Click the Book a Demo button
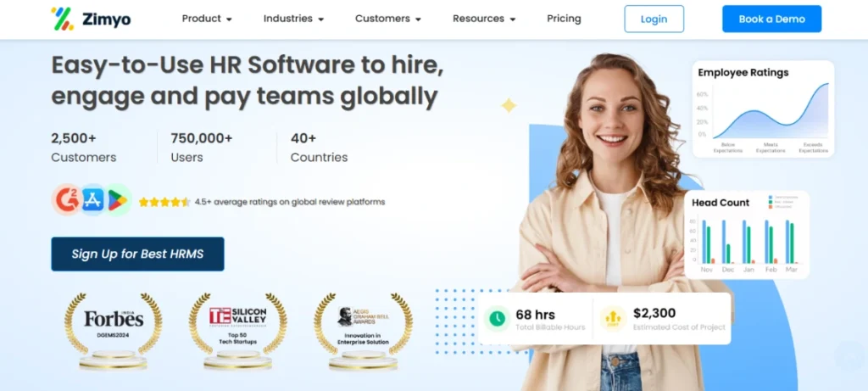 pyautogui.click(x=771, y=19)
